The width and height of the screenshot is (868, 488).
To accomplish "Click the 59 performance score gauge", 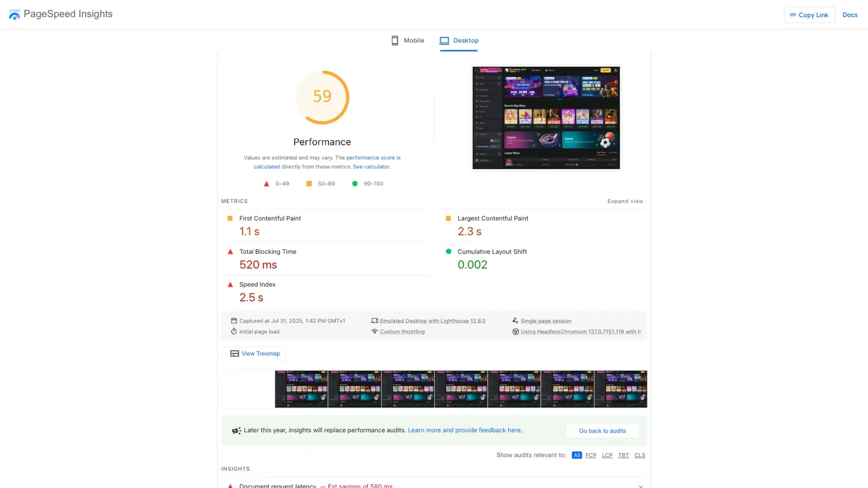I will point(322,97).
